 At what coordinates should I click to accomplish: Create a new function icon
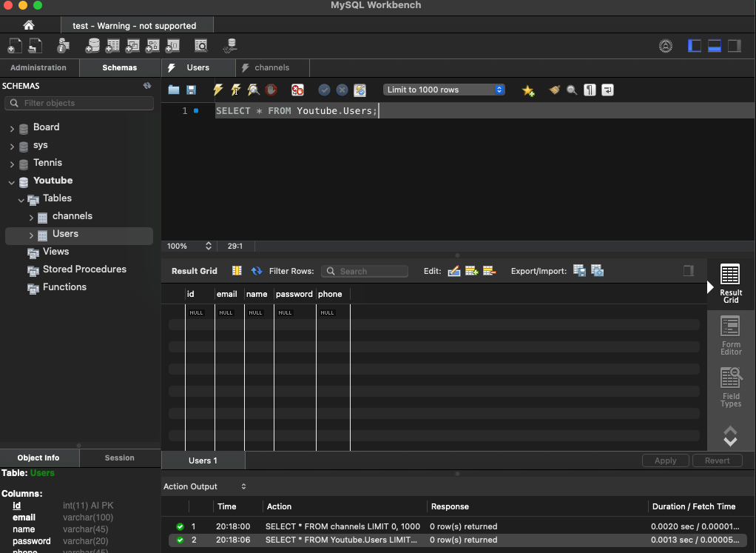click(172, 46)
